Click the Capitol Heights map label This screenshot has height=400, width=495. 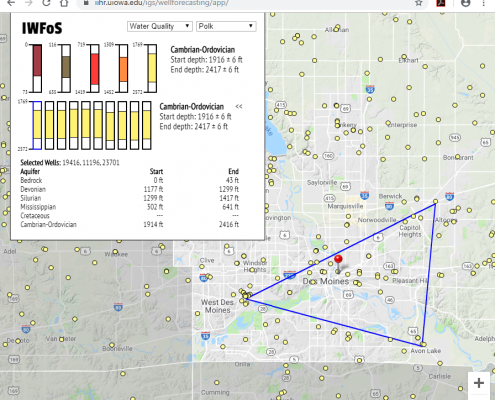410,231
